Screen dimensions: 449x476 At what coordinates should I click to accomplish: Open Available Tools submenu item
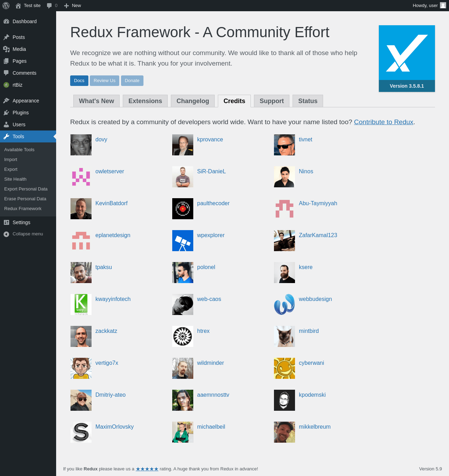click(x=28, y=150)
